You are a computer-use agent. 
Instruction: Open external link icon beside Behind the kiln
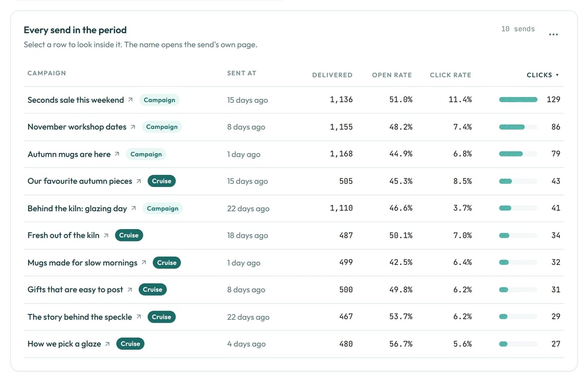[133, 209]
